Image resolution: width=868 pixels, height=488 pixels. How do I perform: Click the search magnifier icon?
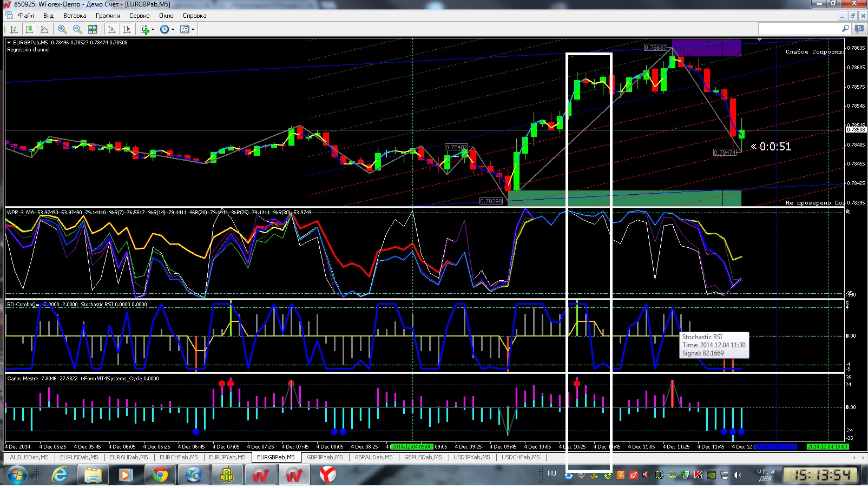coord(845,29)
